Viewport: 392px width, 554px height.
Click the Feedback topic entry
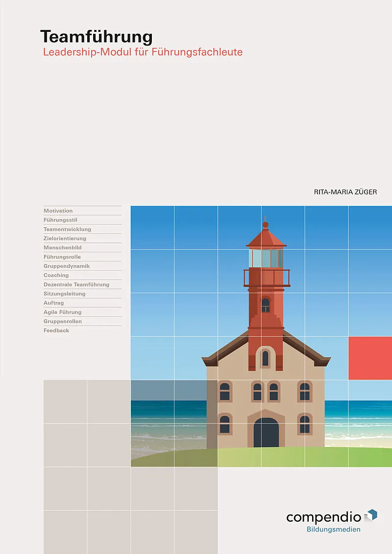pos(56,331)
